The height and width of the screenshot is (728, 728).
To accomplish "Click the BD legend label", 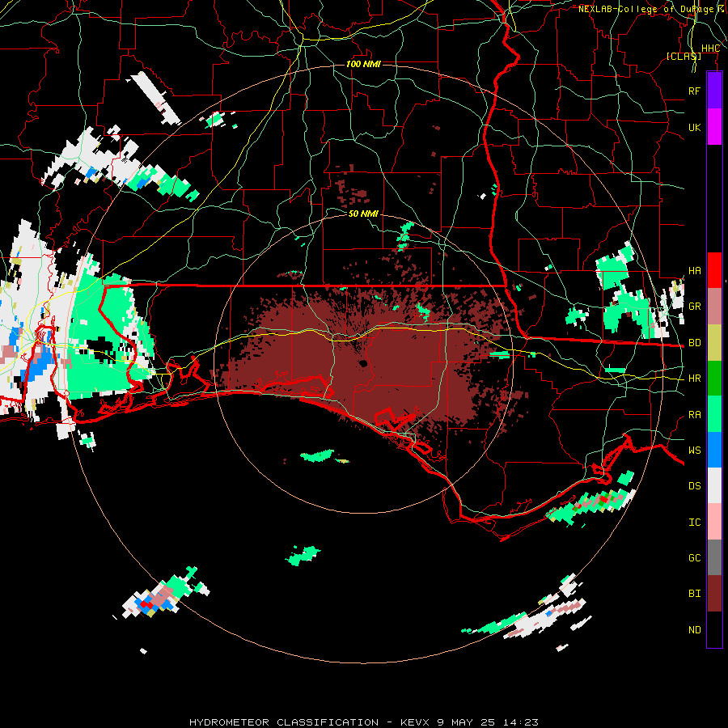I will click(694, 343).
